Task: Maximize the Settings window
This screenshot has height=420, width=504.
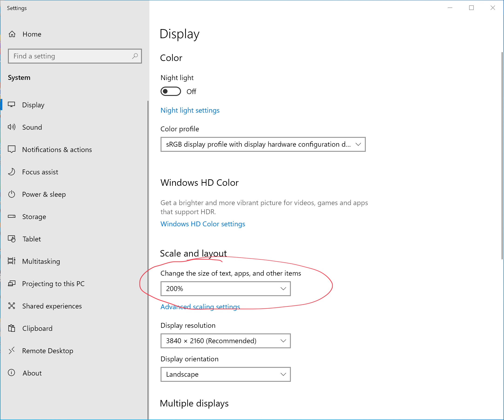Action: 471,8
